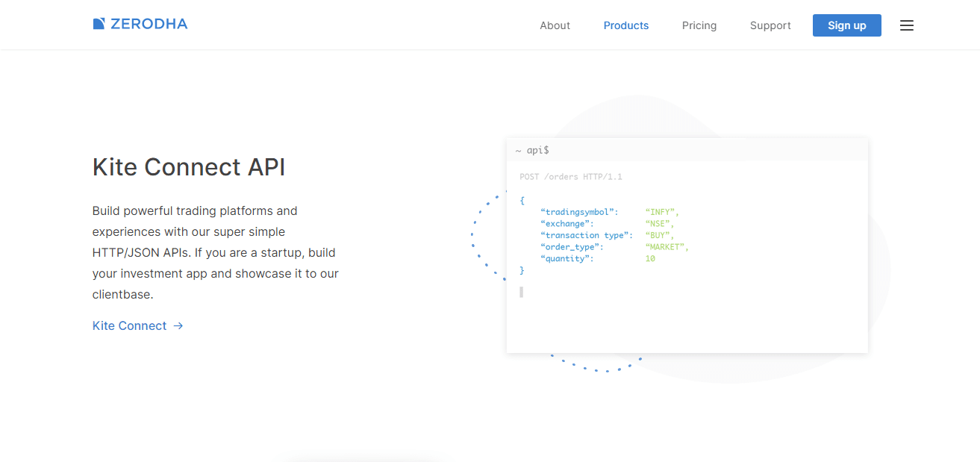This screenshot has height=462, width=980.
Task: Open the Pricing page
Action: (x=699, y=25)
